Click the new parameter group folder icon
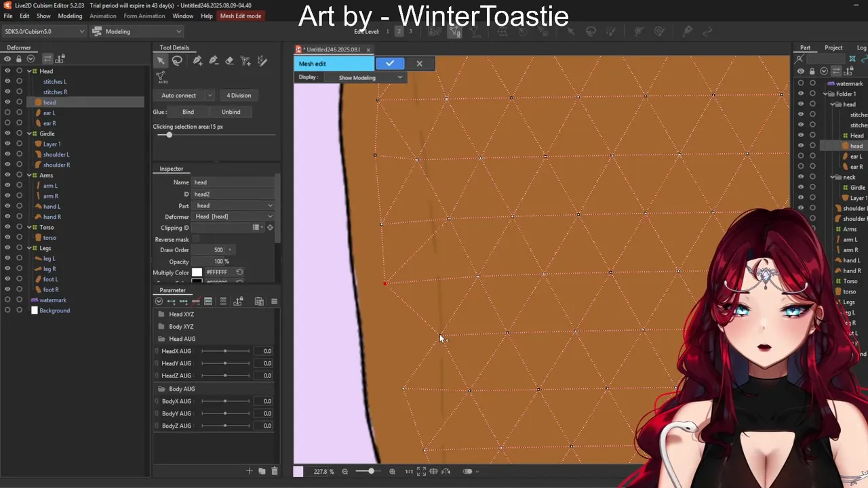 (262, 471)
